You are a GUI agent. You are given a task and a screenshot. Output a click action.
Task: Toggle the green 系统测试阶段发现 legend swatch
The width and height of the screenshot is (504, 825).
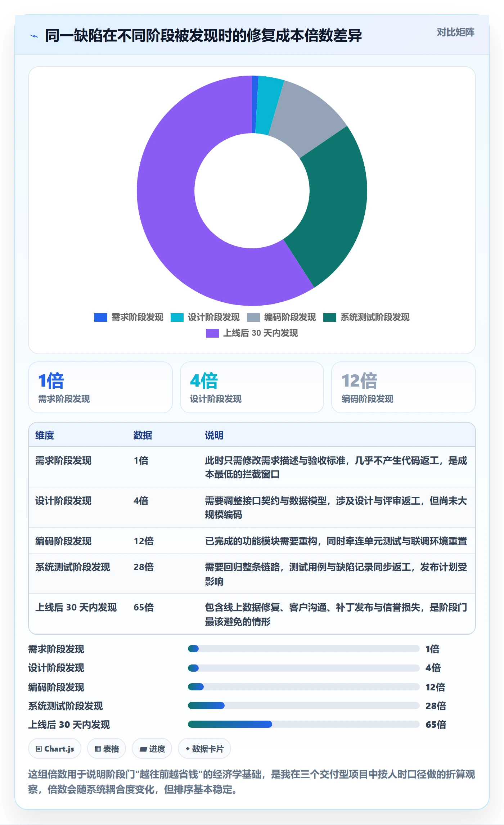click(330, 317)
